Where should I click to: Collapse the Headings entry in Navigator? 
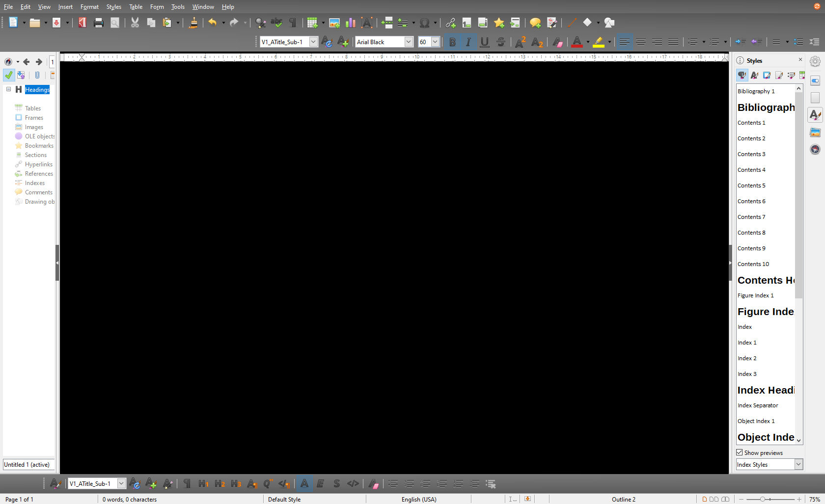[x=8, y=89]
